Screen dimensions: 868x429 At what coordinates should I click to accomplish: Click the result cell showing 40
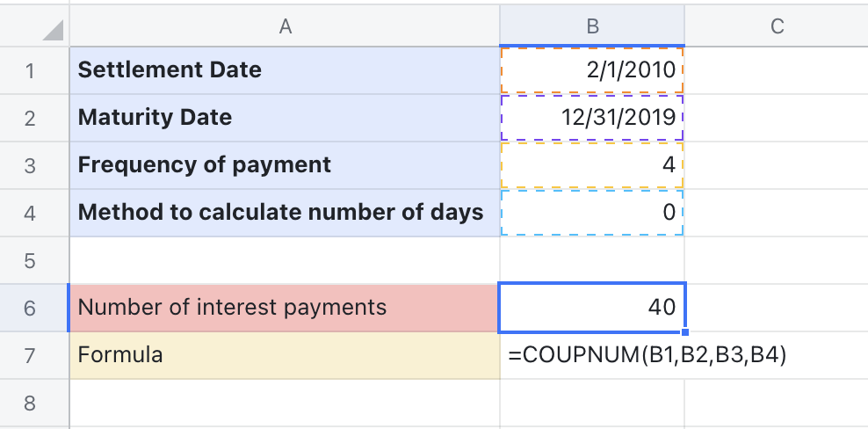(592, 308)
